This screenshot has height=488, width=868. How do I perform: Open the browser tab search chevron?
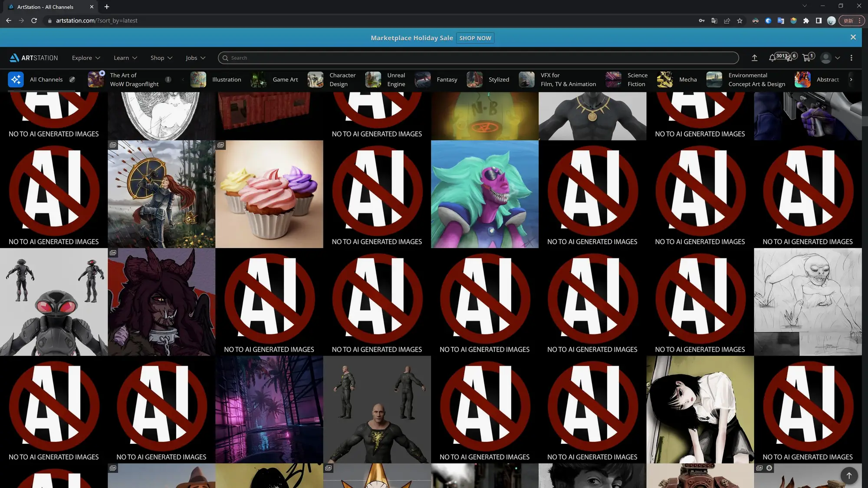[804, 6]
